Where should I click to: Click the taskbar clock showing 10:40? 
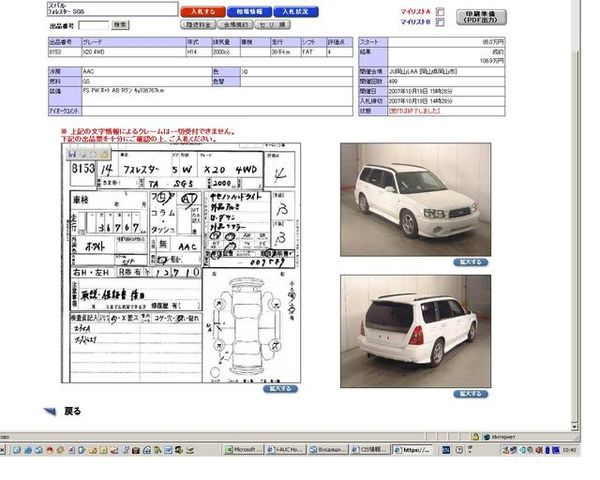pyautogui.click(x=569, y=451)
